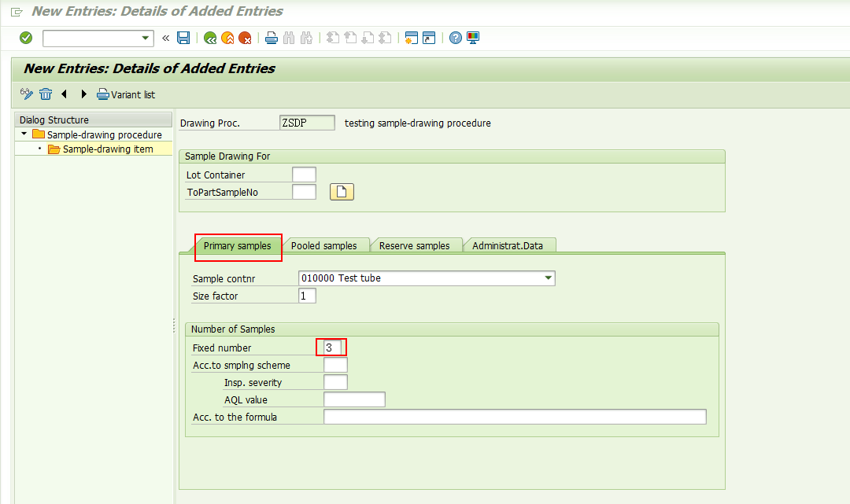Click the Find binoculars icon
This screenshot has height=504, width=850.
point(289,38)
